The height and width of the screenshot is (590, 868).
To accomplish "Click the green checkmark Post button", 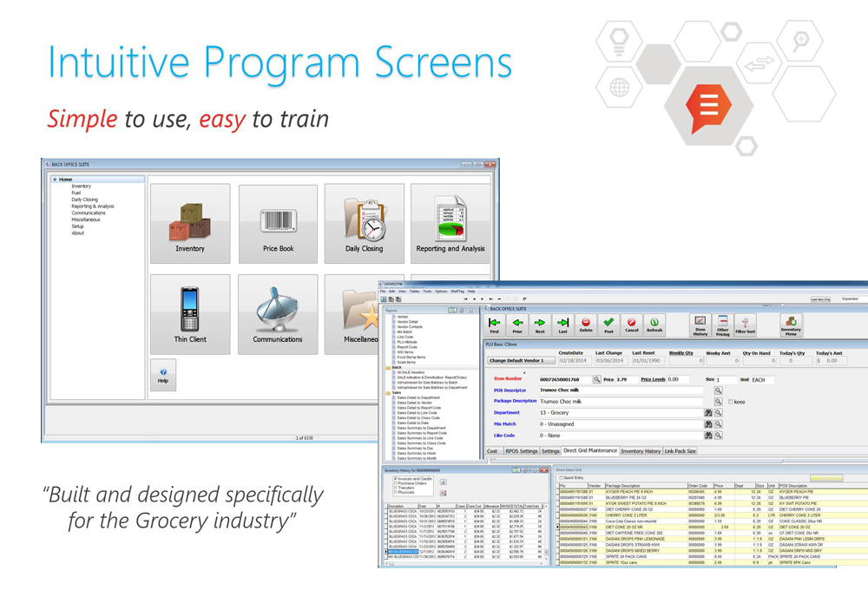I will [x=608, y=325].
